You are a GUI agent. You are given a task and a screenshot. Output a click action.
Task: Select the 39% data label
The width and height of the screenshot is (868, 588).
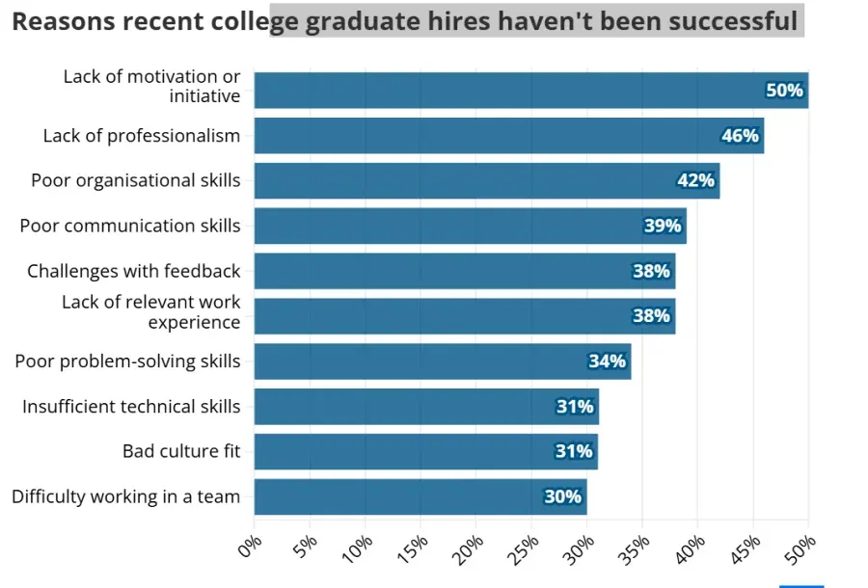tap(663, 227)
